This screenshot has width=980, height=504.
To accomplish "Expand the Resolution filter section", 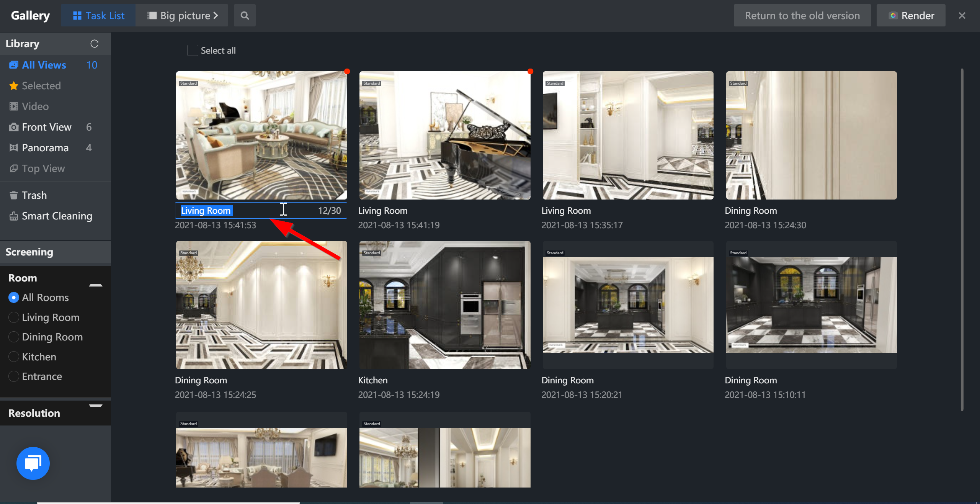I will [95, 406].
